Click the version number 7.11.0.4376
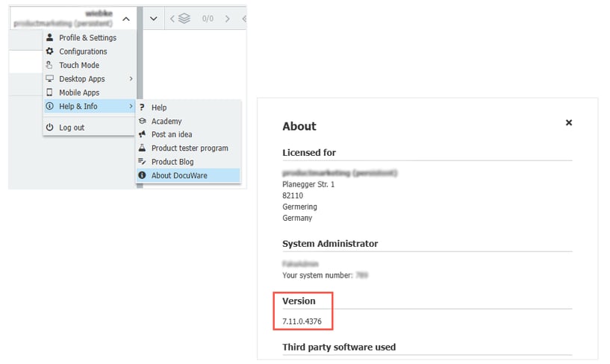Screen dimensions: 610x364 coord(302,321)
